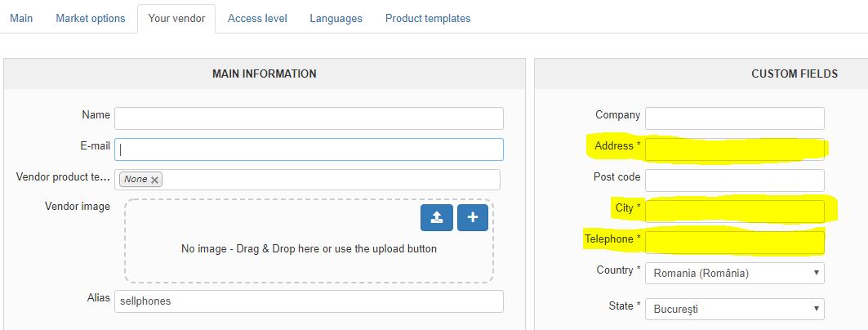Switch to the Main tab
This screenshot has width=868, height=330.
21,18
